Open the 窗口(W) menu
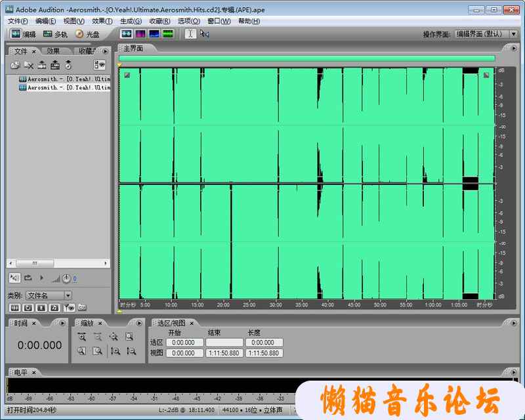 219,21
